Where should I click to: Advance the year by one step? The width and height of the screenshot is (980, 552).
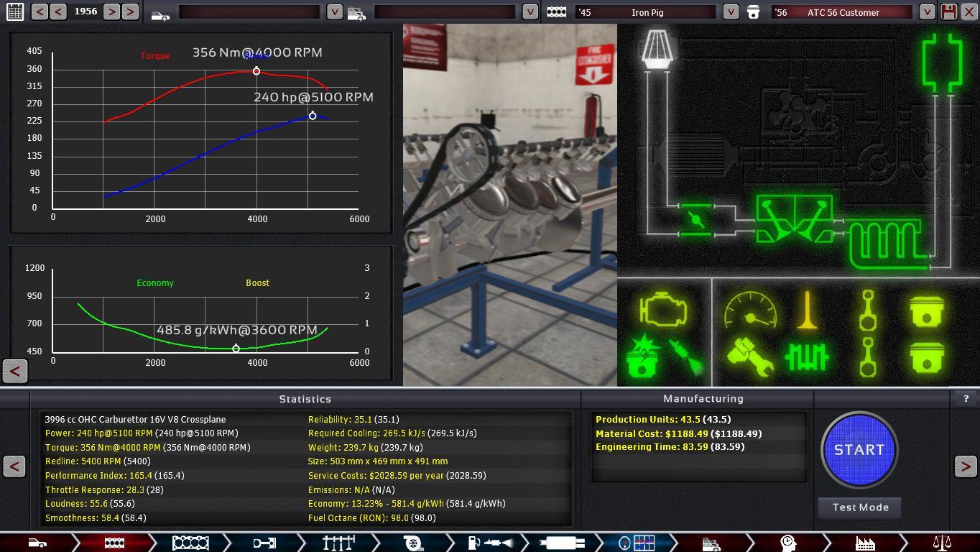[x=111, y=11]
